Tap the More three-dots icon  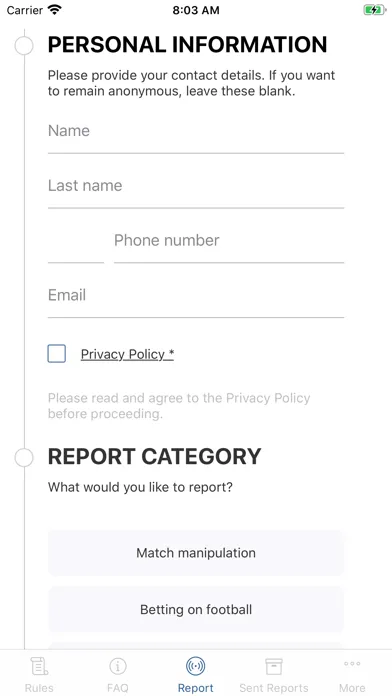point(352,664)
